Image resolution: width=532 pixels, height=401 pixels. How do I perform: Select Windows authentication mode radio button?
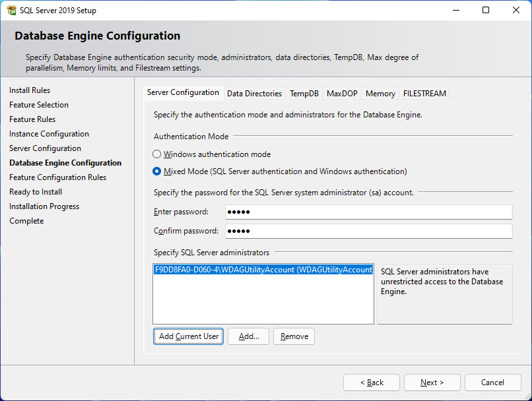(x=156, y=154)
